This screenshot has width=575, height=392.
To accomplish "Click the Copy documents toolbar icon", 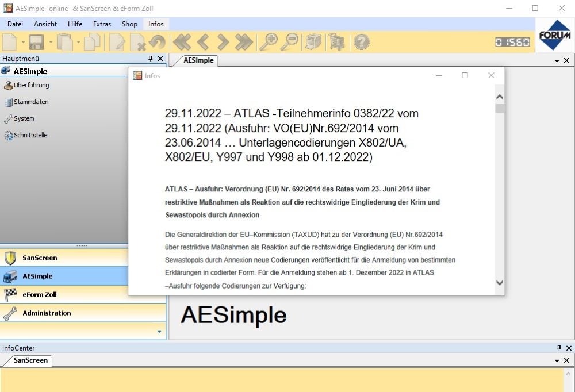I will [x=92, y=42].
